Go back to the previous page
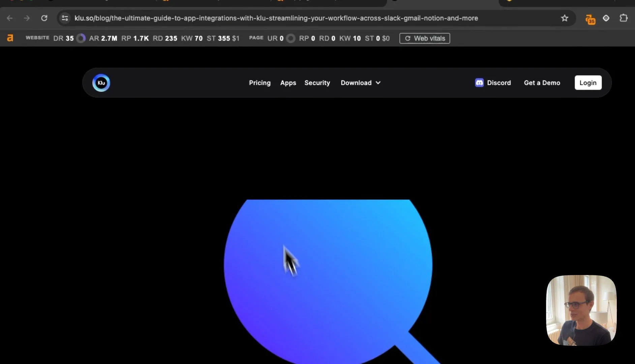 click(10, 18)
